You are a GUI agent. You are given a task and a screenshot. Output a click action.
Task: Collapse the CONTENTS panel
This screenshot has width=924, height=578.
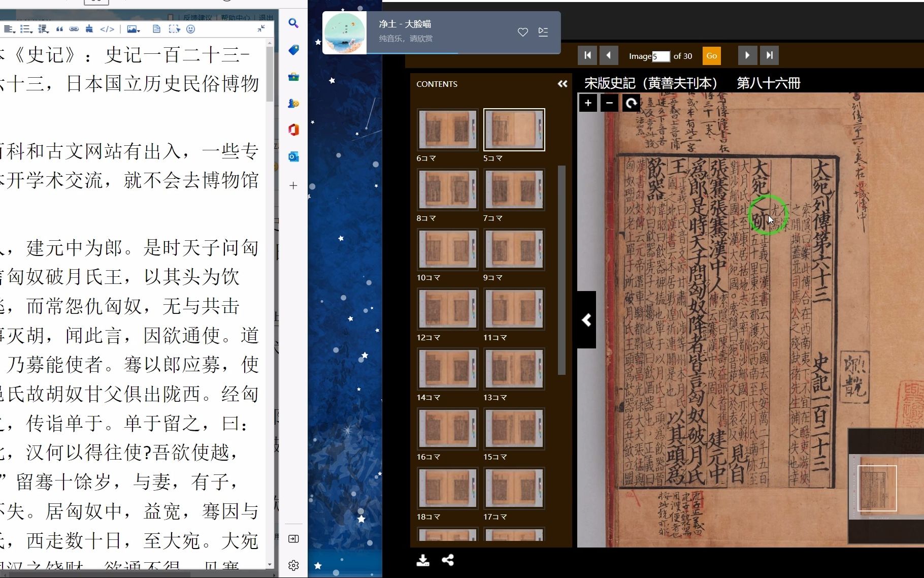pos(562,83)
